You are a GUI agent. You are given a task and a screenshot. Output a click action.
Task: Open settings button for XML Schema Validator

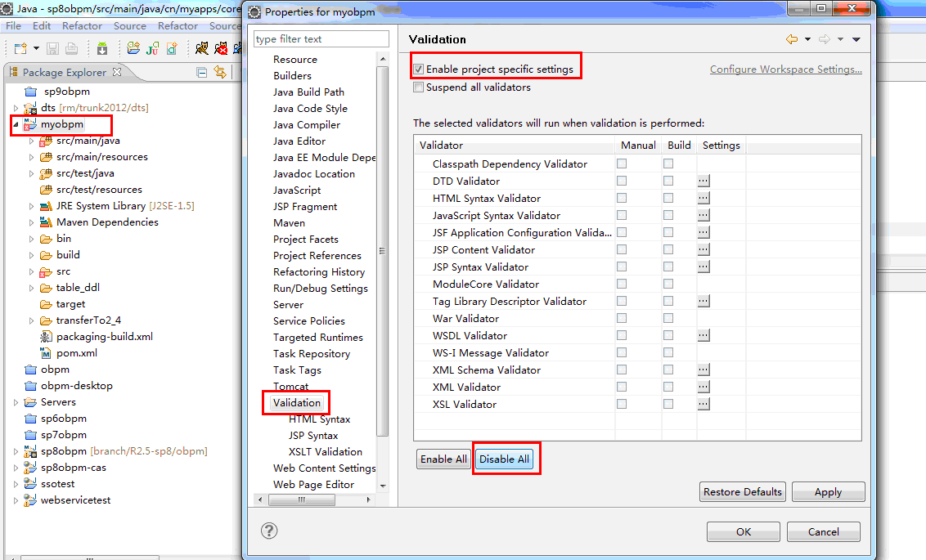point(703,370)
